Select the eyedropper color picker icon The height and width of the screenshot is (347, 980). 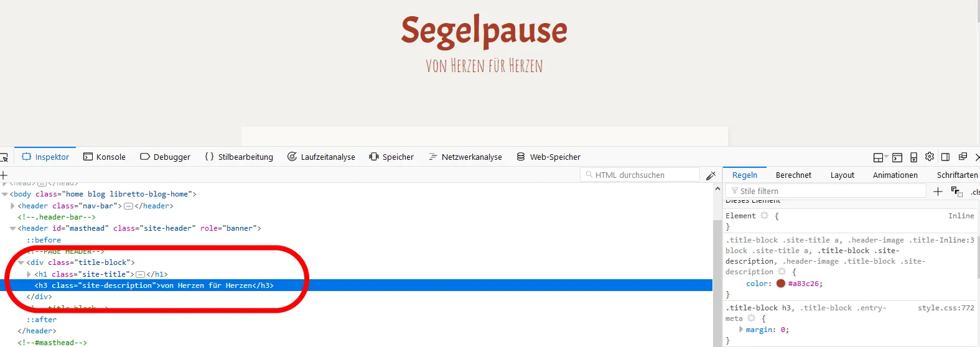[x=711, y=175]
